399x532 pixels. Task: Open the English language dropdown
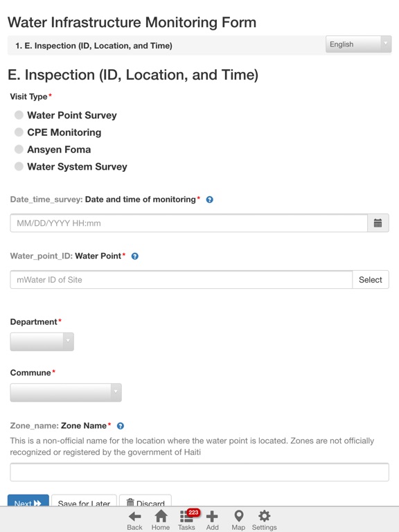(358, 44)
